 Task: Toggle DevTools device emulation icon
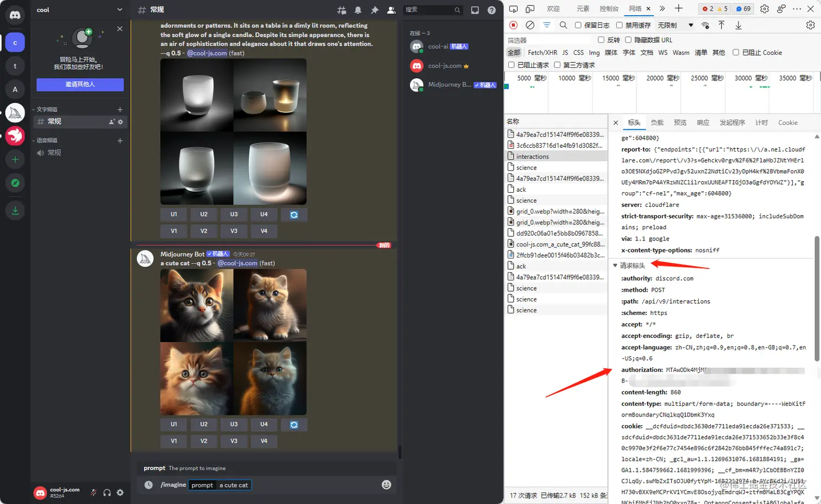530,9
